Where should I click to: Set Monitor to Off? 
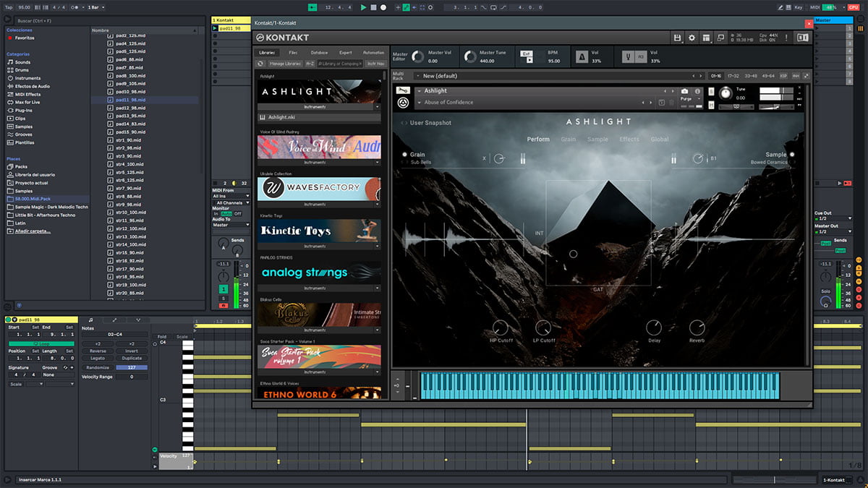(x=237, y=214)
